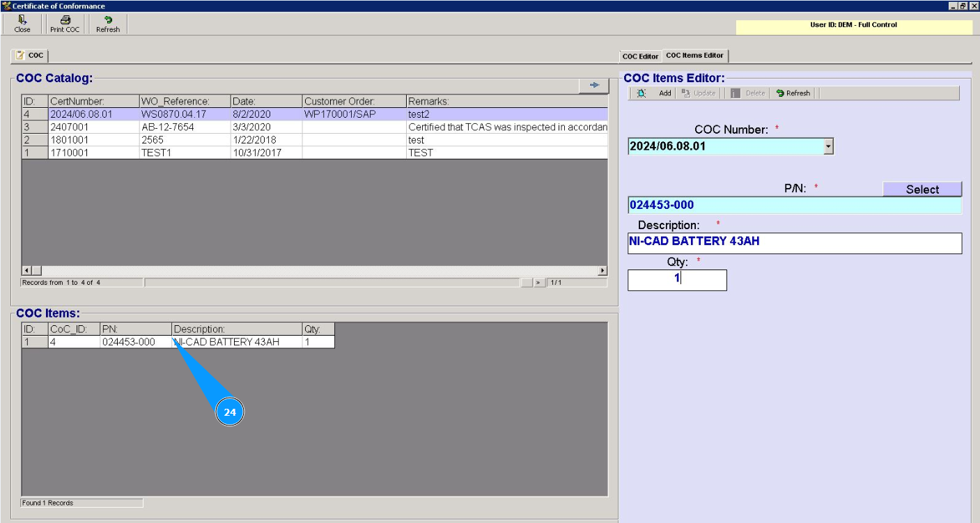Click the Print COC printer icon

(x=65, y=21)
